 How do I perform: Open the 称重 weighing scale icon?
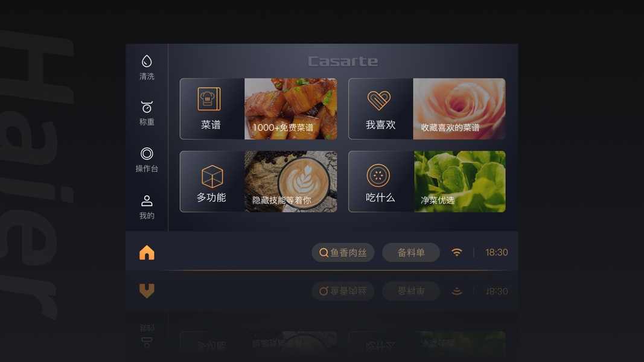click(x=147, y=107)
